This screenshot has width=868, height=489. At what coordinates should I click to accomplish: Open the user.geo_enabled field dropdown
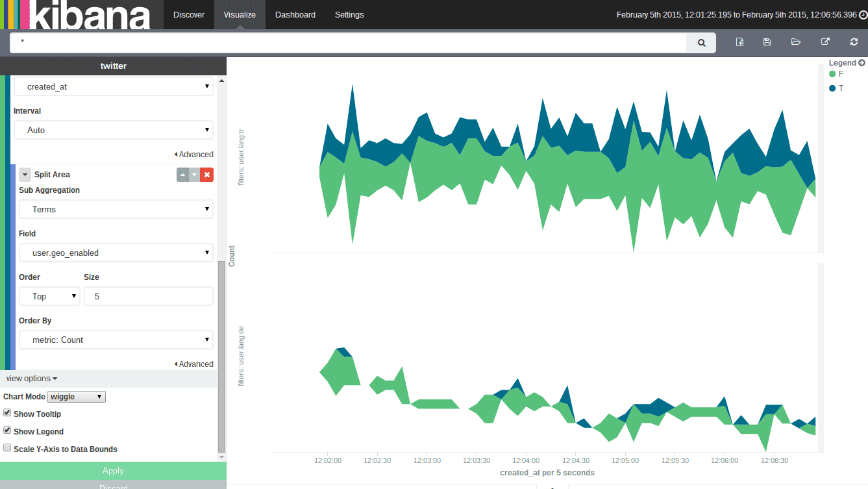tap(116, 253)
